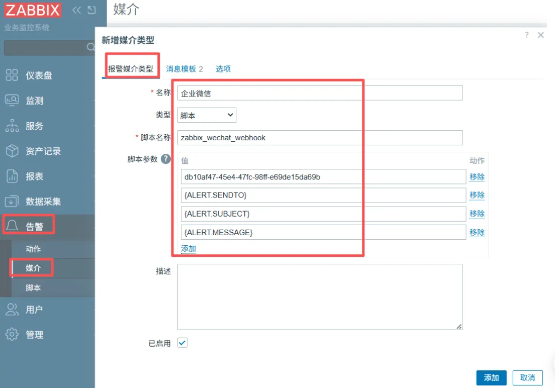This screenshot has height=392, width=555.
Task: Open the 类型 dropdown showing 脚本
Action: pos(207,115)
